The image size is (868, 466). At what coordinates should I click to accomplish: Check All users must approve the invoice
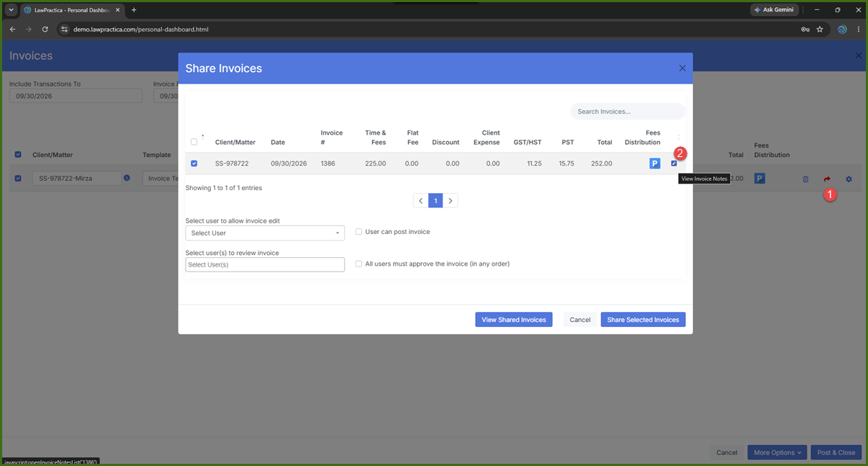[x=359, y=264]
